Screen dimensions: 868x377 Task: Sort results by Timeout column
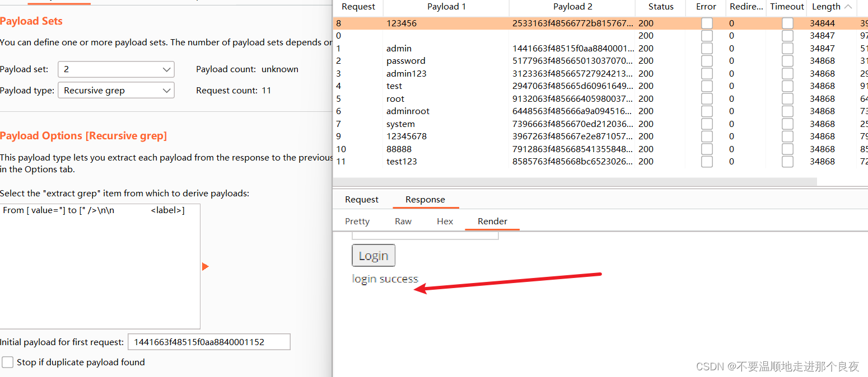click(787, 7)
